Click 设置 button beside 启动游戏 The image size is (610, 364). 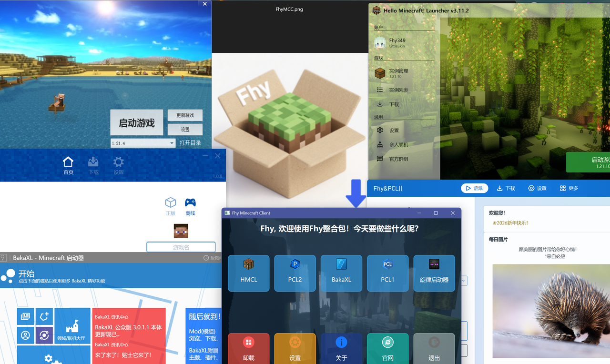click(185, 130)
